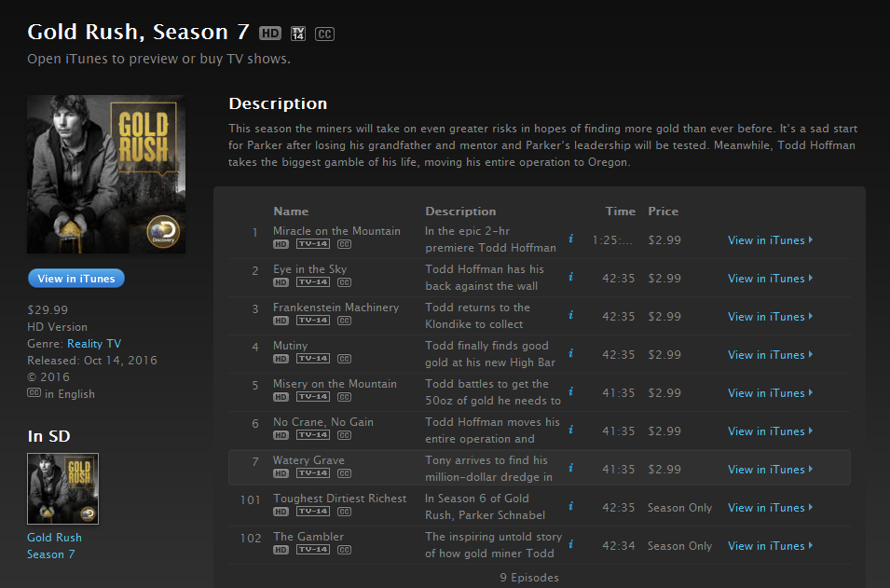The height and width of the screenshot is (588, 890).
Task: Click the $29.99 season price text
Action: click(x=48, y=310)
